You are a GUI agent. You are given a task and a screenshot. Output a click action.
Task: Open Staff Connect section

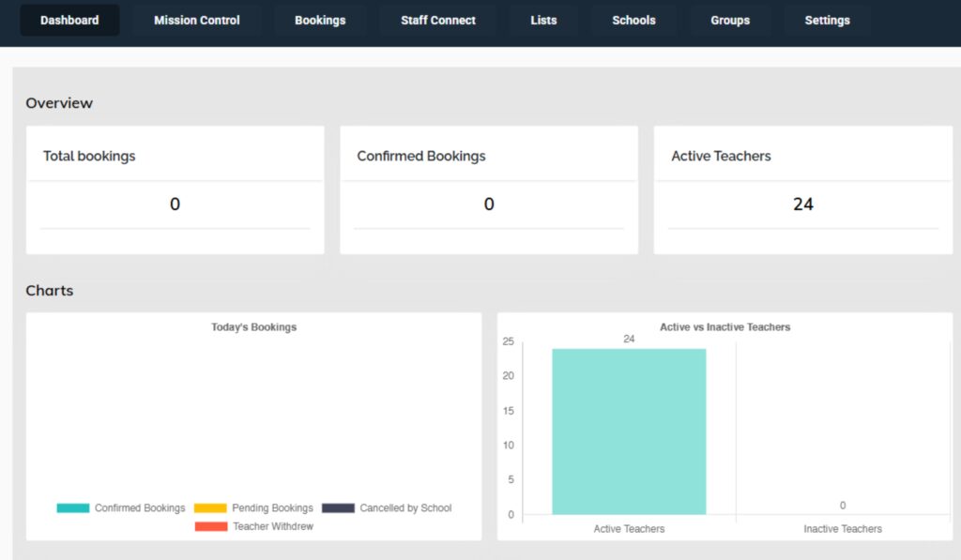coord(438,20)
